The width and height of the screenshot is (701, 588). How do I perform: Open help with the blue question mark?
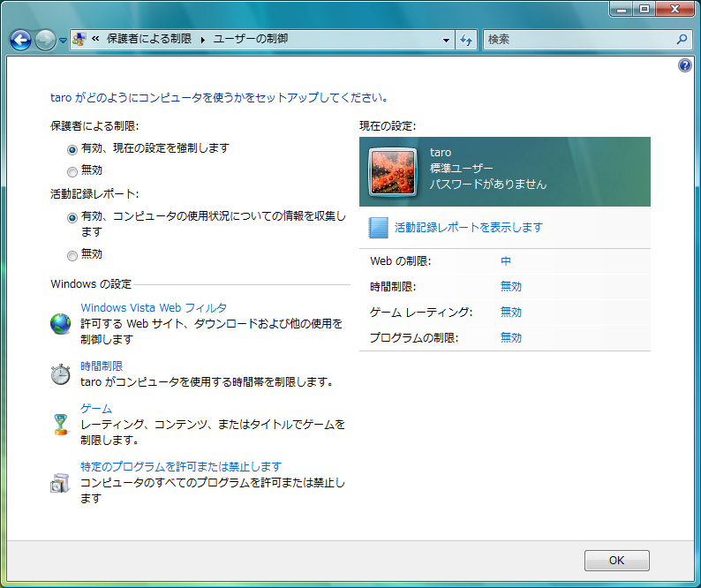(684, 65)
